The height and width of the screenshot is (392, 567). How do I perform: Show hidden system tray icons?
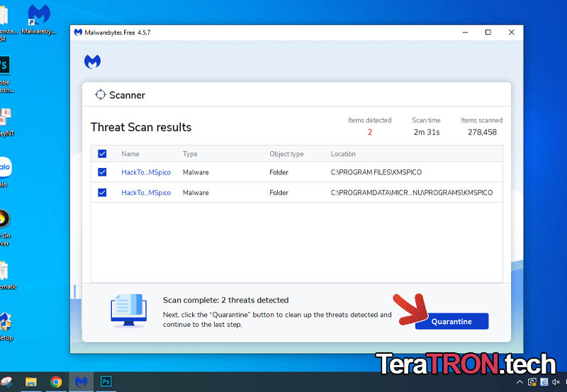(520, 382)
